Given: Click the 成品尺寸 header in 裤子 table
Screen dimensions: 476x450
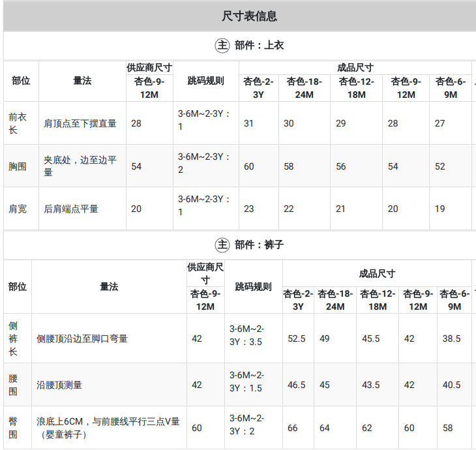Looking at the screenshot, I should click(377, 273).
